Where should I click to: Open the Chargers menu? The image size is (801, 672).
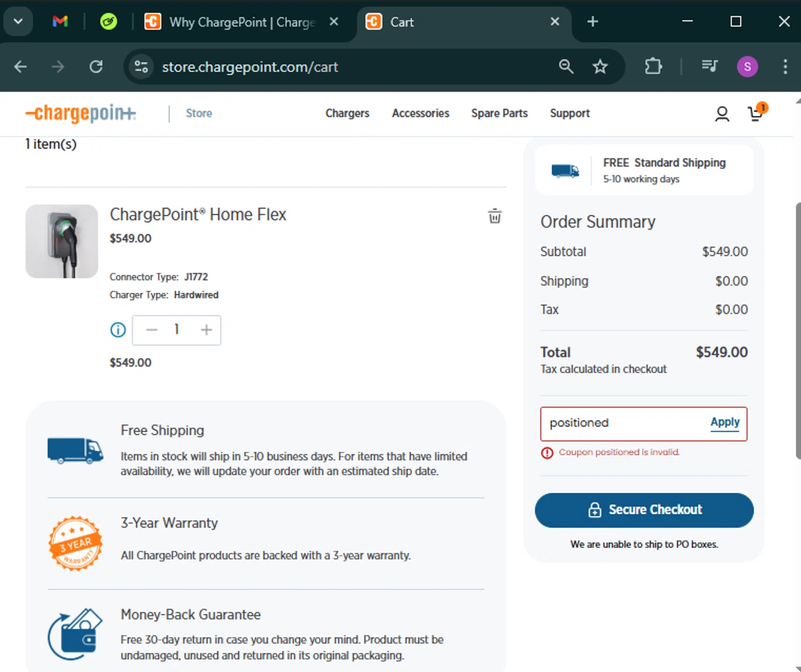(348, 113)
